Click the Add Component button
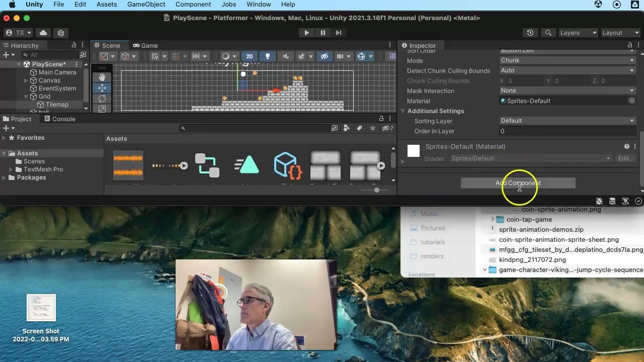The height and width of the screenshot is (362, 644). coord(518,183)
